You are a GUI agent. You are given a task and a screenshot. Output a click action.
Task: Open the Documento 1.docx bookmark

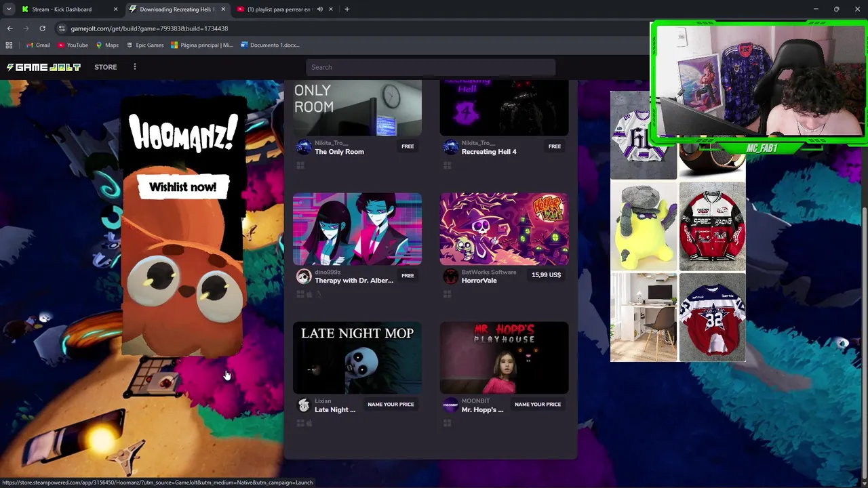click(x=270, y=45)
